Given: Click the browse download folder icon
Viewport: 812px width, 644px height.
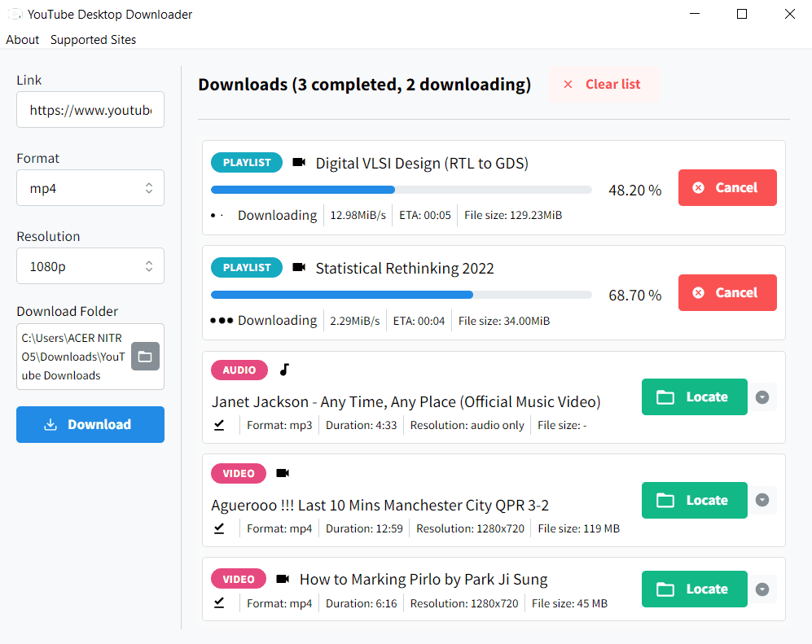Looking at the screenshot, I should (x=145, y=357).
